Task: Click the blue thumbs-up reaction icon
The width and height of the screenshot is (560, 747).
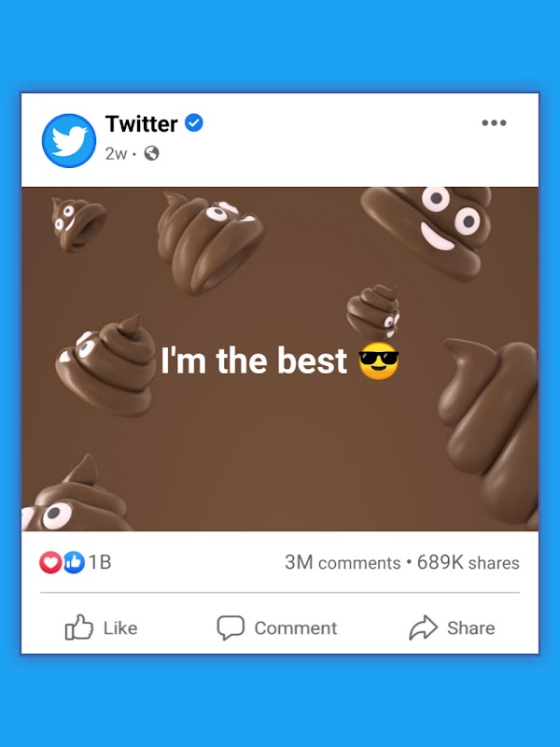Action: click(73, 562)
